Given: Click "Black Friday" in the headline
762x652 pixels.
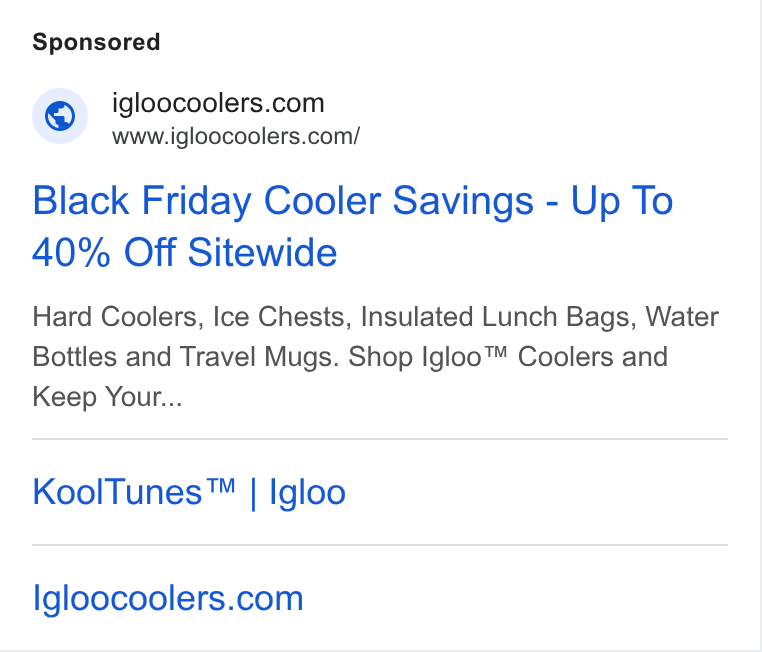Looking at the screenshot, I should (x=142, y=201).
